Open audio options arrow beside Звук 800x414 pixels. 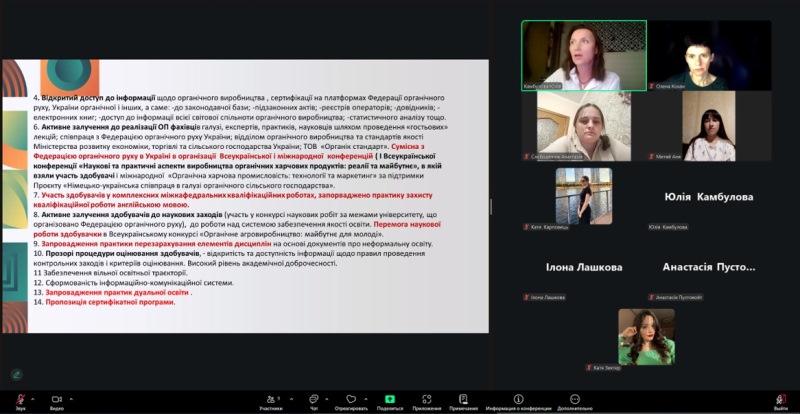[x=33, y=399]
